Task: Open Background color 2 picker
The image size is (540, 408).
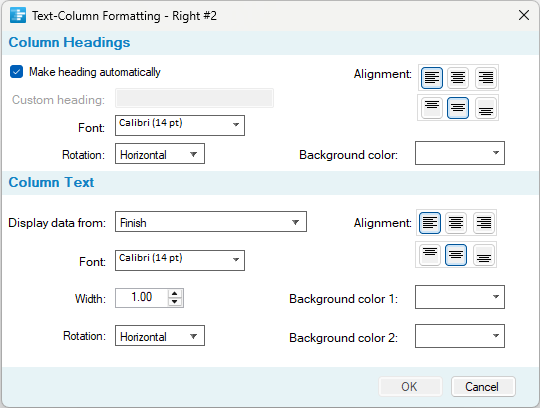Action: pos(460,336)
